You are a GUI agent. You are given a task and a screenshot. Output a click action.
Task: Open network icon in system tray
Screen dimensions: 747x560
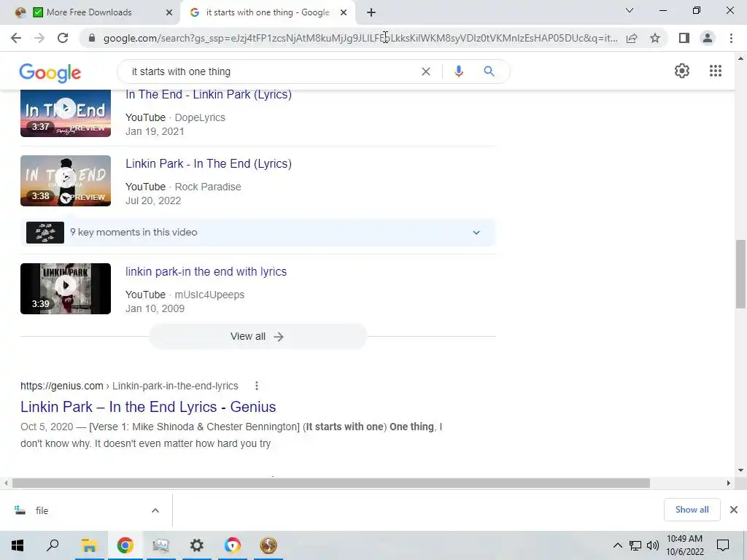635,545
